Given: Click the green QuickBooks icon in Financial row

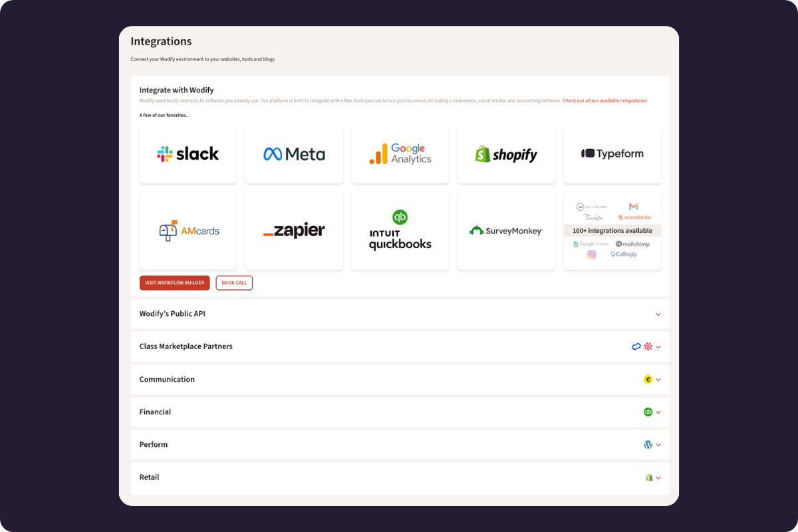Looking at the screenshot, I should (648, 412).
